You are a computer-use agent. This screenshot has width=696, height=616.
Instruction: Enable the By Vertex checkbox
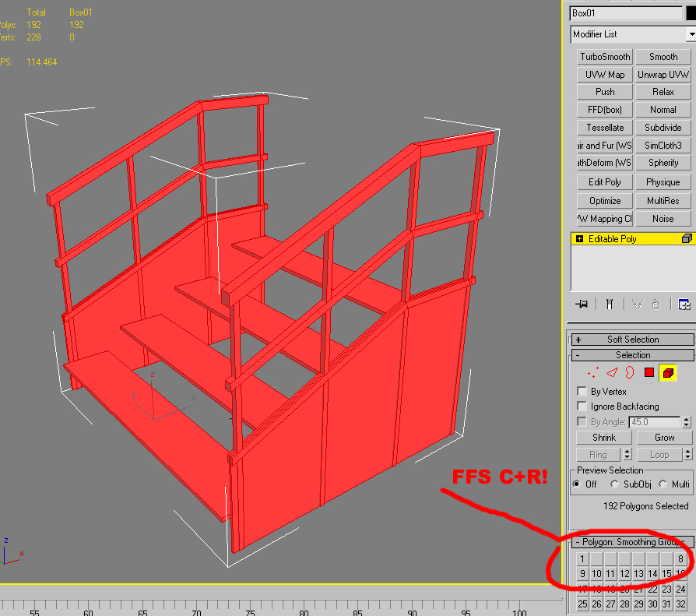581,391
